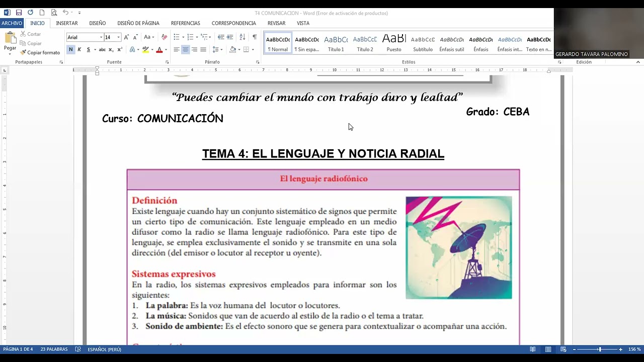Apply strikethrough formatting (abc)

pyautogui.click(x=102, y=50)
